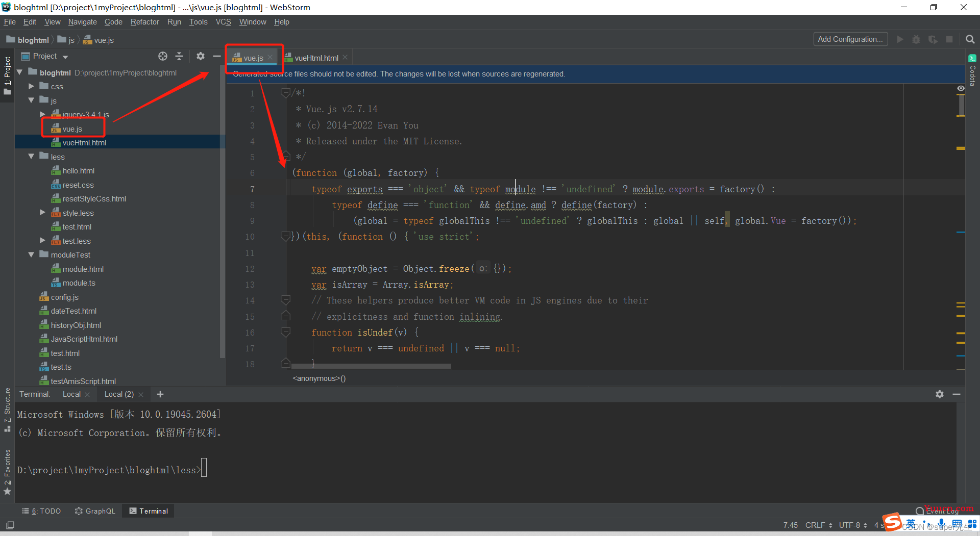Switch to the vueHtml.html editor tab
The image size is (980, 536).
coord(316,58)
